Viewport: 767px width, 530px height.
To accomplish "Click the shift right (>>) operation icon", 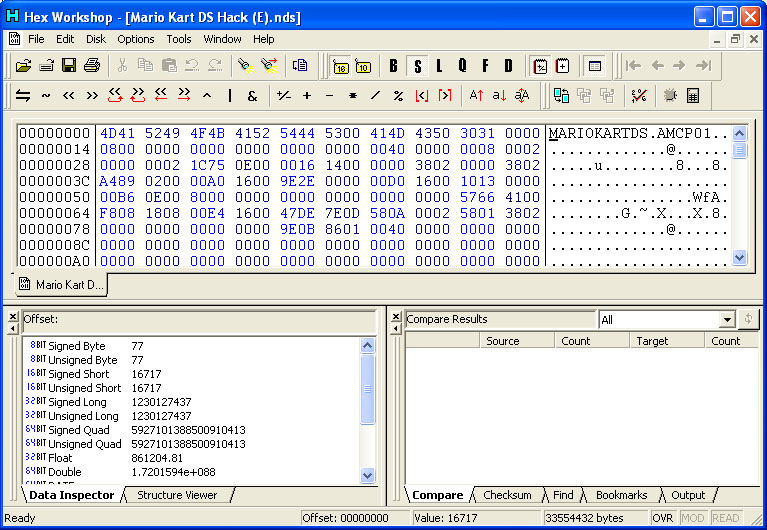I will (x=92, y=95).
